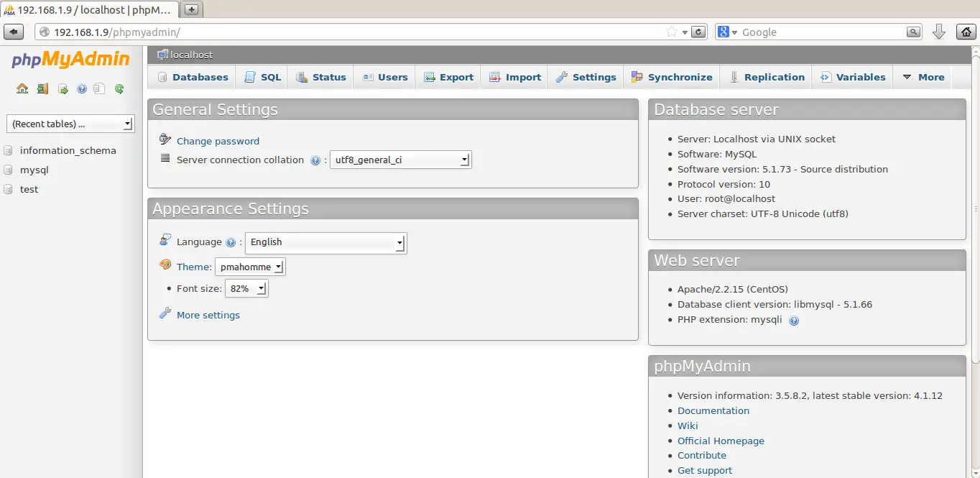The height and width of the screenshot is (478, 980).
Task: Click the phpMyAdmin logo
Action: pyautogui.click(x=70, y=60)
